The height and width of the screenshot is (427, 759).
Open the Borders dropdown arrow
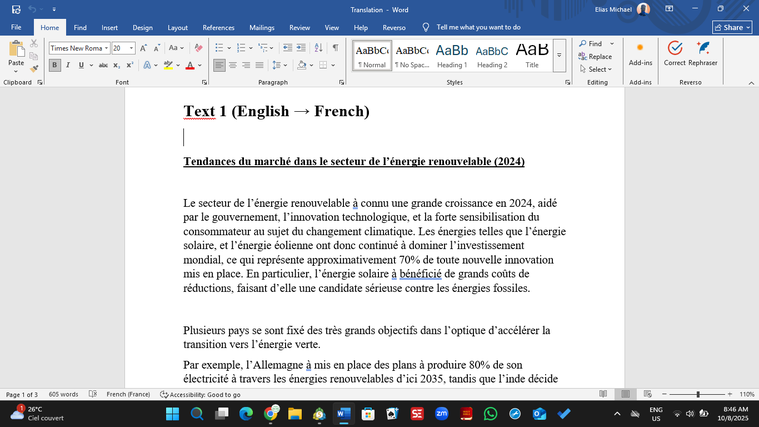pos(333,65)
